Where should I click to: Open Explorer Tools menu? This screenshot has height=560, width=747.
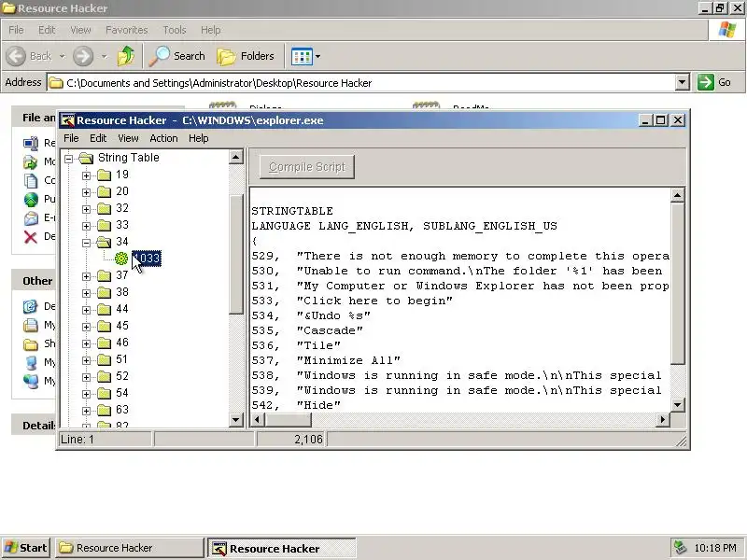point(175,30)
